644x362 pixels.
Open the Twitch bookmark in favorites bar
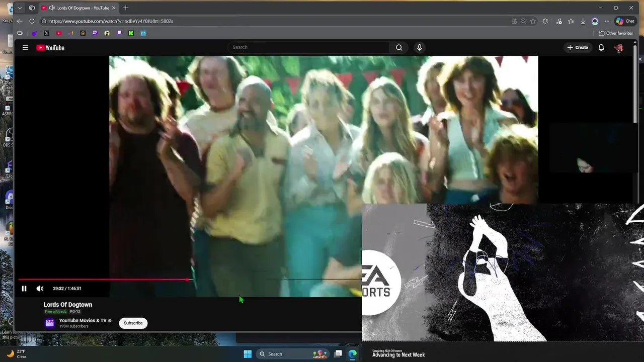[x=119, y=33]
